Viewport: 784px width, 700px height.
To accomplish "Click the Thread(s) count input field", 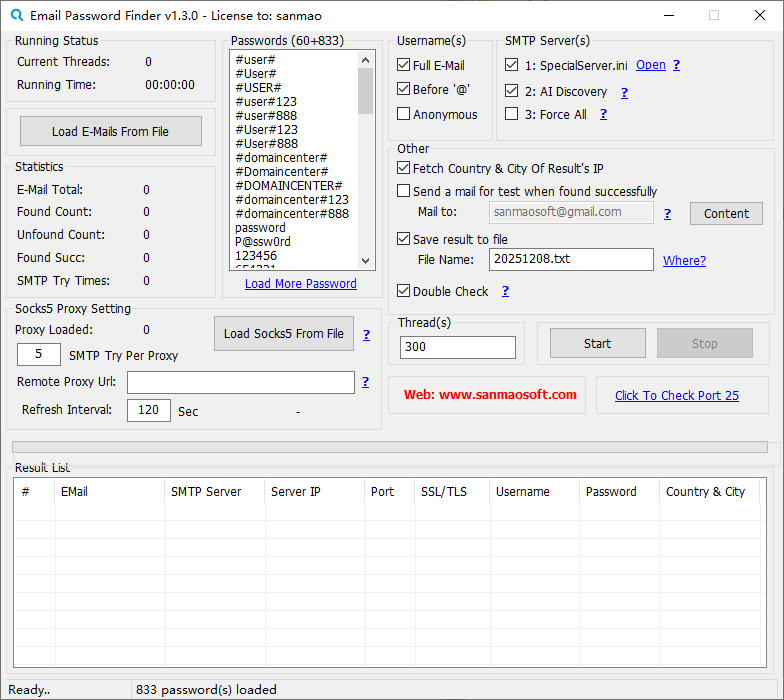I will 457,347.
